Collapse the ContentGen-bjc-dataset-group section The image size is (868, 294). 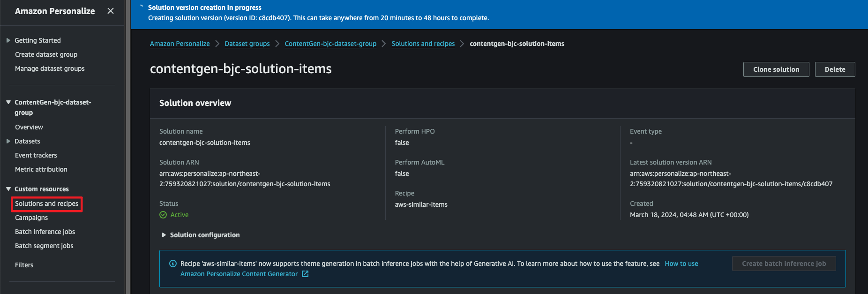tap(8, 102)
